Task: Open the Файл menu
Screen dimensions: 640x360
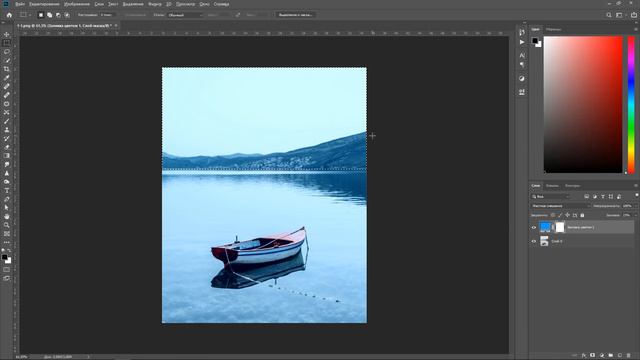Action: pyautogui.click(x=20, y=4)
